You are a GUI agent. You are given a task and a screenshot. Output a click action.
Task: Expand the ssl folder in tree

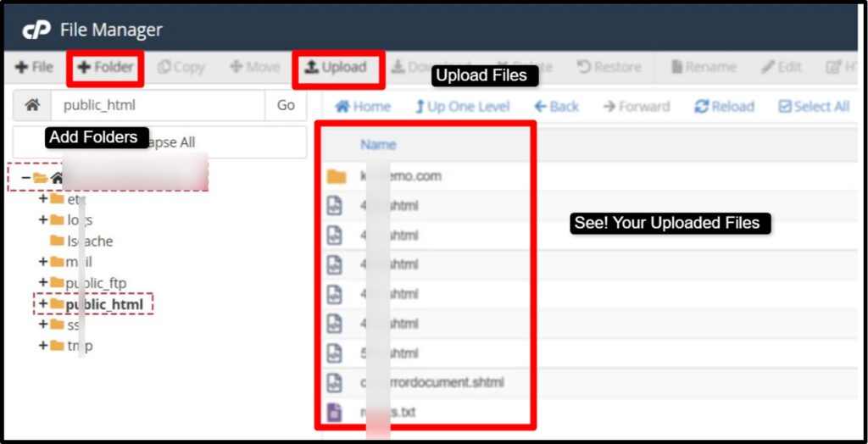pos(43,325)
